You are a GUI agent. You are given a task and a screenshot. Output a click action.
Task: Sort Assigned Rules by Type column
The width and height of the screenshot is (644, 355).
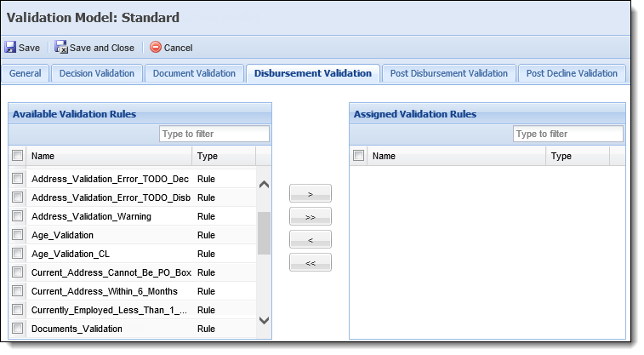point(578,156)
